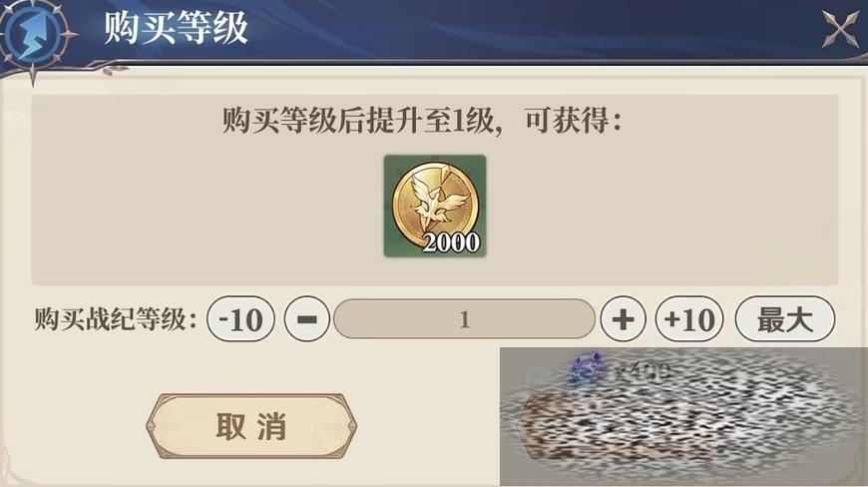Reduce the purchase level with the -10 button
868x487 pixels.
click(240, 319)
